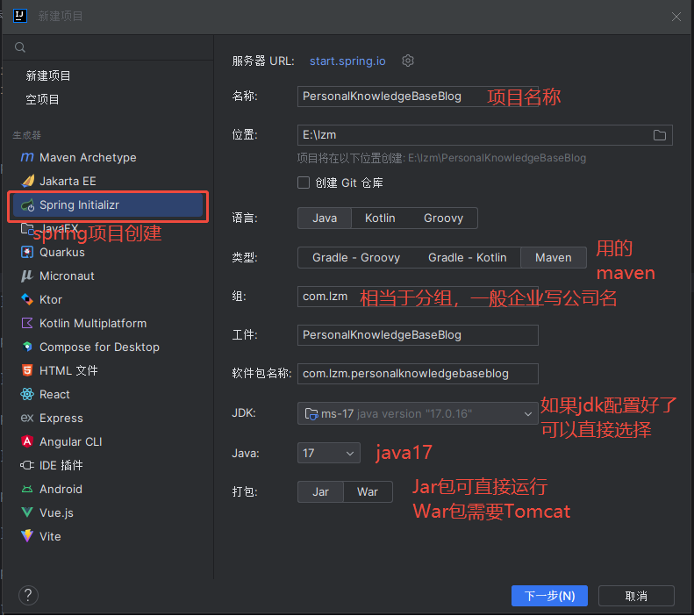Click the Angular CLI shield icon
This screenshot has height=616, width=694.
pos(27,441)
